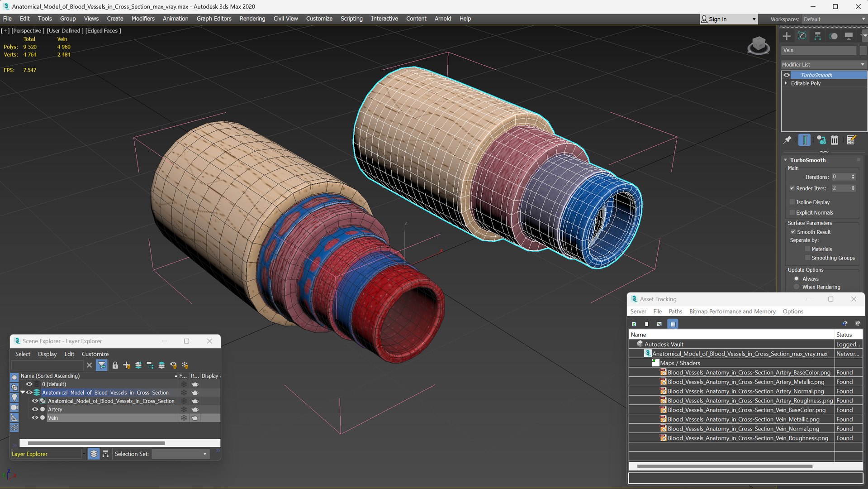Toggle display cameras filter in Scene Explorer
Image resolution: width=868 pixels, height=489 pixels.
[14, 407]
